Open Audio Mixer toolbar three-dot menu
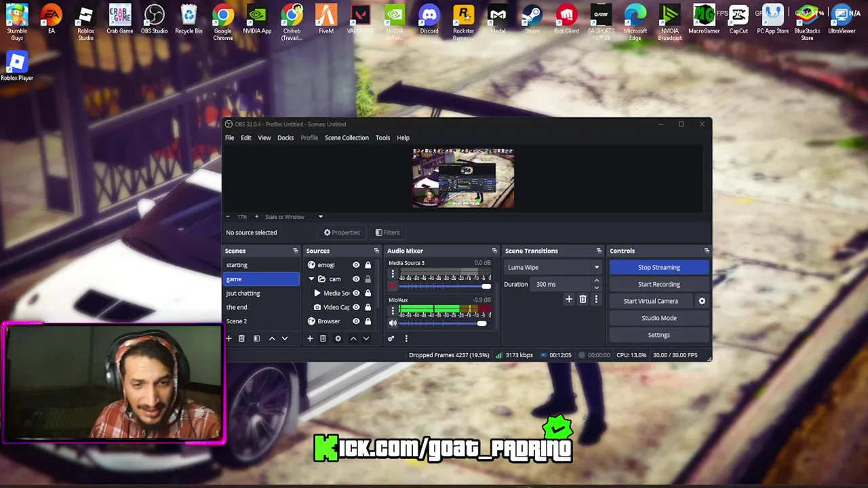The width and height of the screenshot is (868, 488). (406, 338)
